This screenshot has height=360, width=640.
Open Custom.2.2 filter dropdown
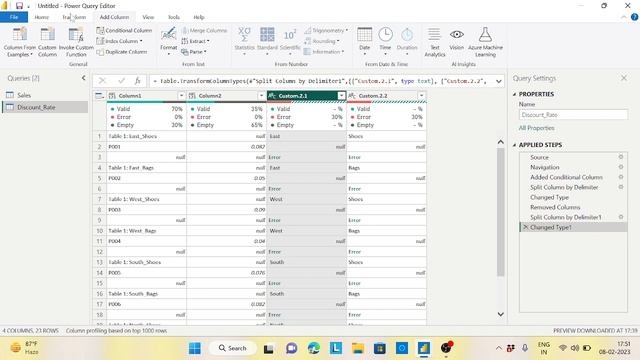coord(421,96)
